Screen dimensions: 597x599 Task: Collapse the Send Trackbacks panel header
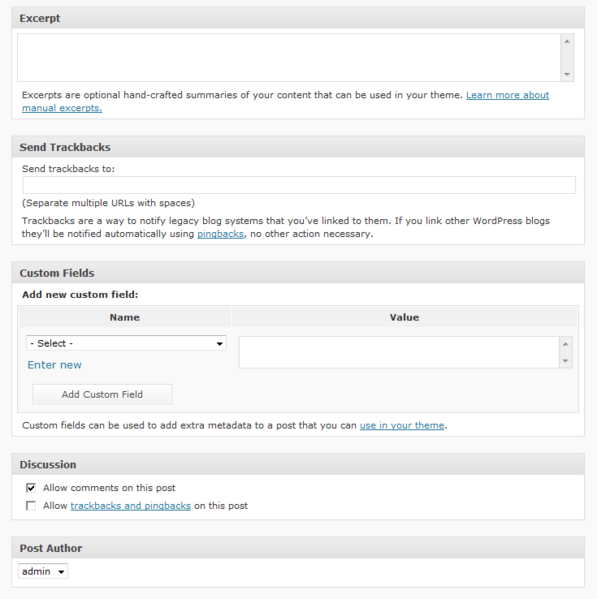[298, 147]
